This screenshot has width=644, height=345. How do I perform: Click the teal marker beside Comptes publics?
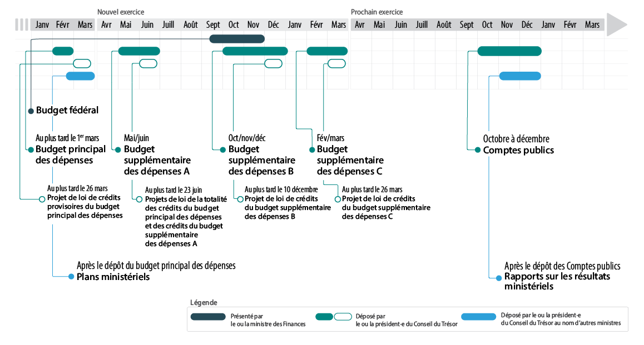[477, 150]
